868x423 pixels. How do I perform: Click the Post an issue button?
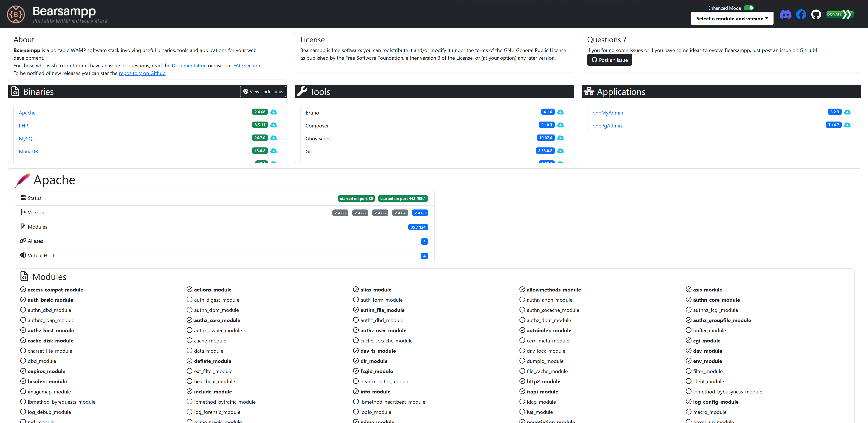609,60
